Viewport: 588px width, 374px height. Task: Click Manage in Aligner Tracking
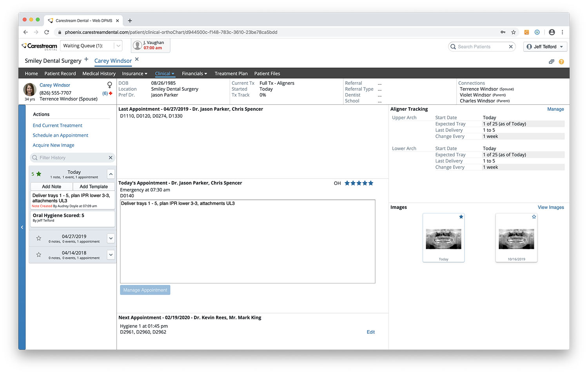pos(555,109)
